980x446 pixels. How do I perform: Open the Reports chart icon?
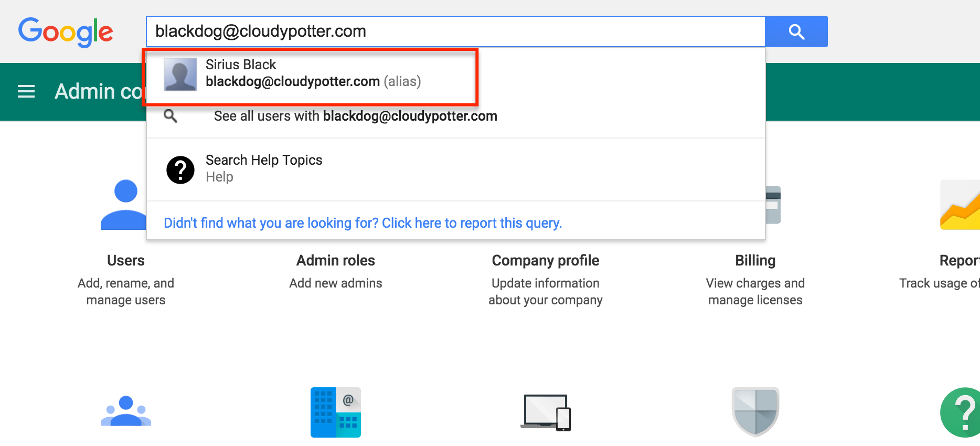960,205
